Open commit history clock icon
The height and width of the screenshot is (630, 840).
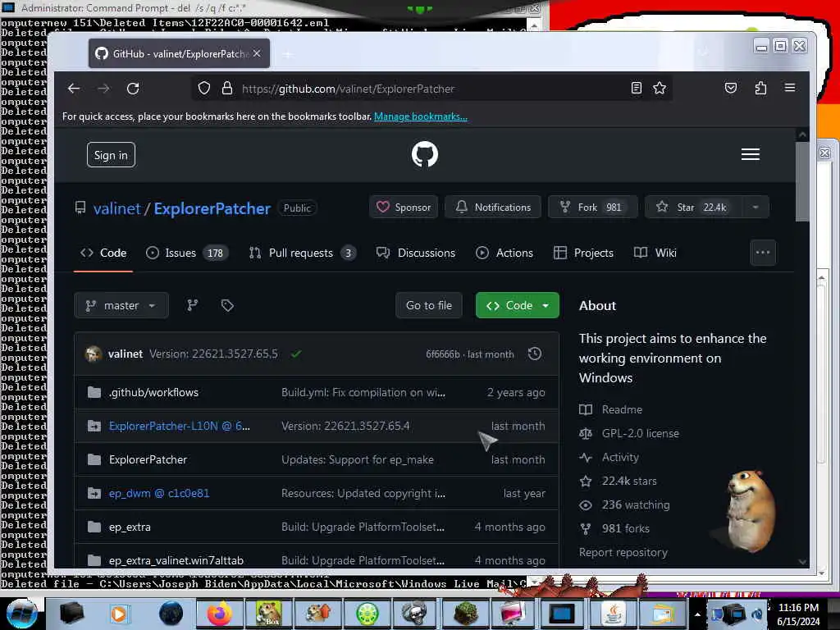(535, 354)
